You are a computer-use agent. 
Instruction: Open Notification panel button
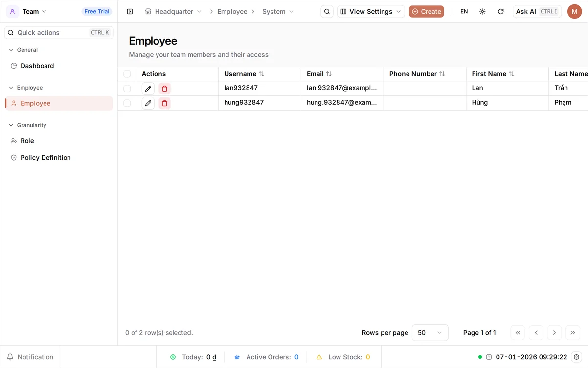[x=30, y=357]
